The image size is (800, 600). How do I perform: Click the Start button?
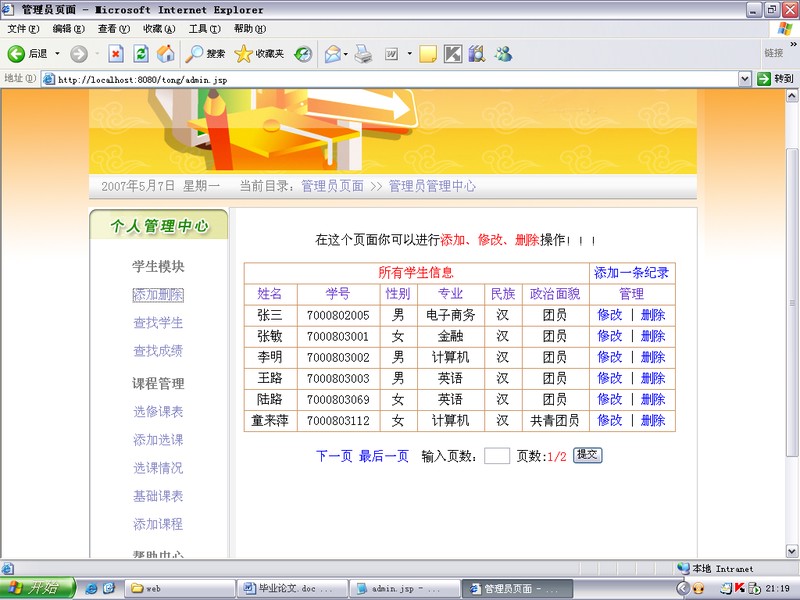(38, 588)
